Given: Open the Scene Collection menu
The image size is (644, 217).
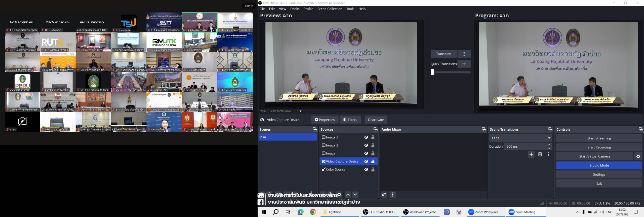Looking at the screenshot, I should pos(330,9).
